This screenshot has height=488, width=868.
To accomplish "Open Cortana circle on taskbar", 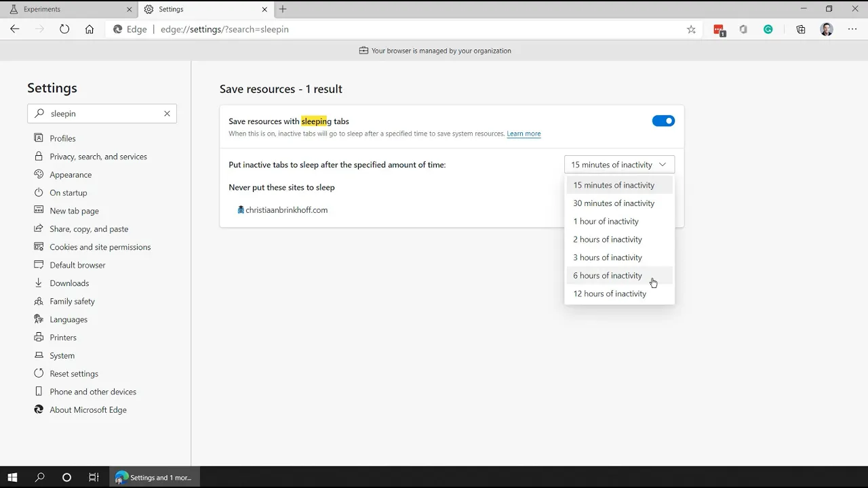I will [66, 477].
